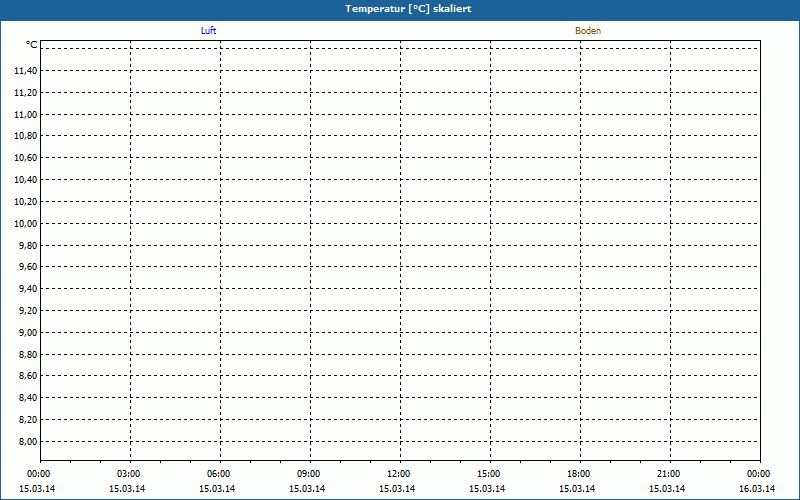Click the Temperatur [°C] skaliert title
The image size is (800, 500).
408,9
